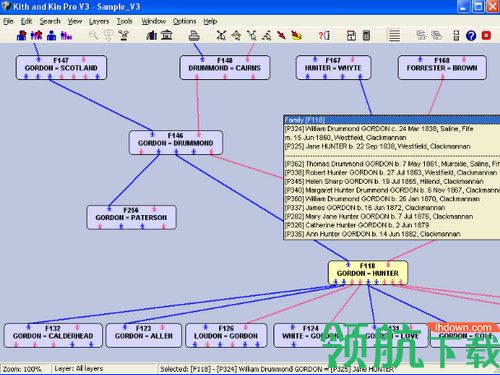The width and height of the screenshot is (500, 375).
Task: Open the Options menu
Action: click(184, 21)
